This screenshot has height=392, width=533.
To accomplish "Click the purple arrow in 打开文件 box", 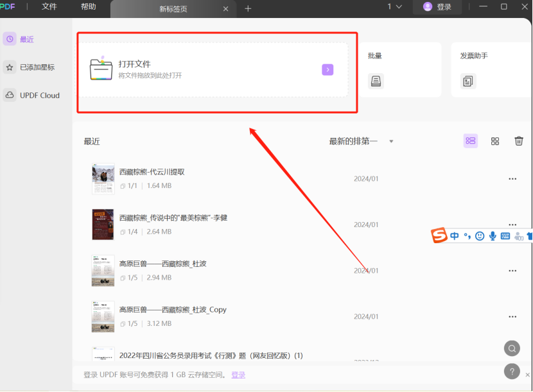I will tap(328, 69).
